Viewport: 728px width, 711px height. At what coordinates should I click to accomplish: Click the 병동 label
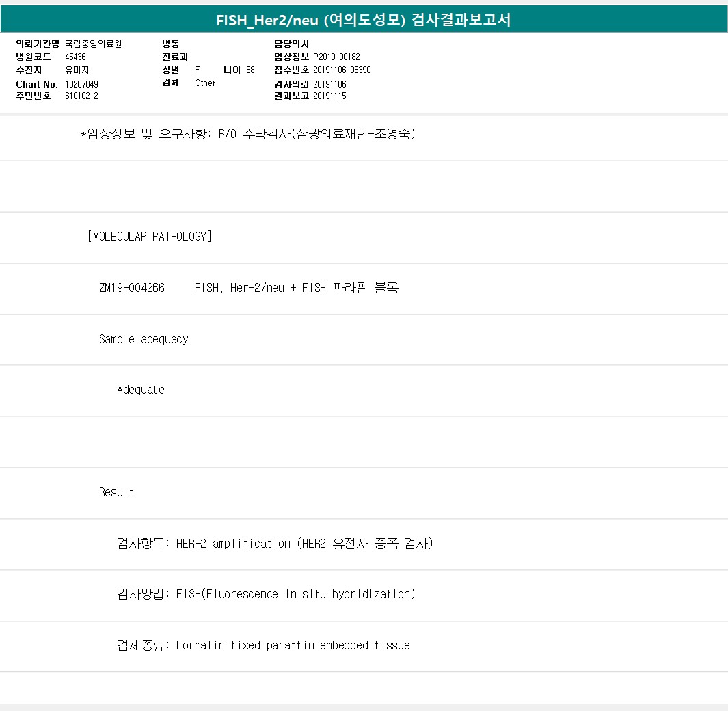(170, 44)
